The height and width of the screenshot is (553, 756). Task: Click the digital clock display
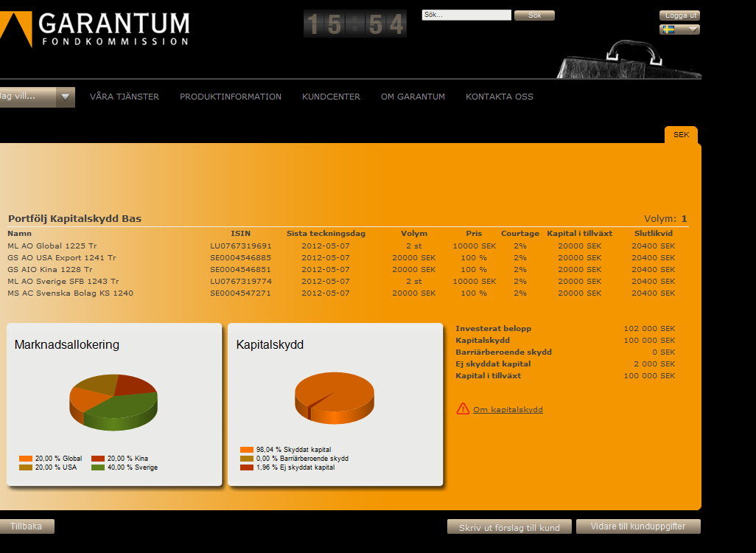point(355,24)
